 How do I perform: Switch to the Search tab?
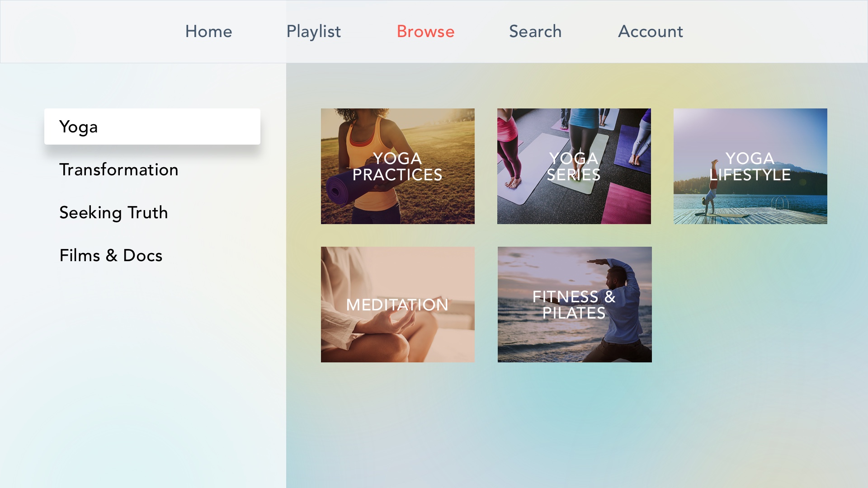coord(535,32)
